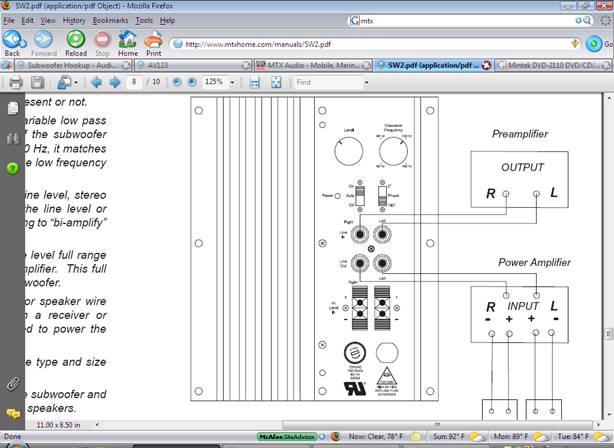This screenshot has height=448, width=614.
Task: Fit one full page in window
Action: point(276,82)
